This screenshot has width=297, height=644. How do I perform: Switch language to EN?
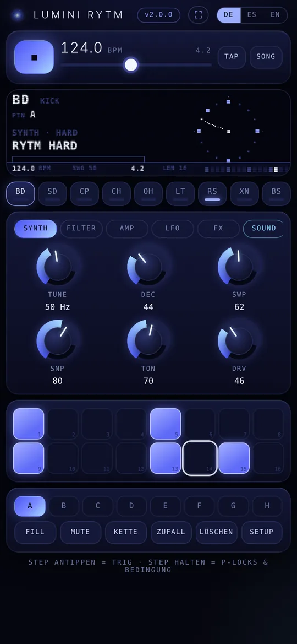[x=275, y=15]
